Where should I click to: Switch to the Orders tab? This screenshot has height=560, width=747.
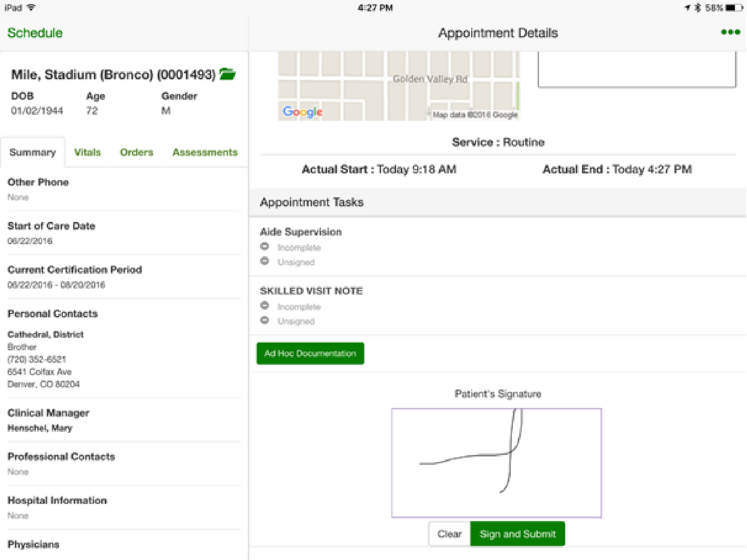click(136, 152)
